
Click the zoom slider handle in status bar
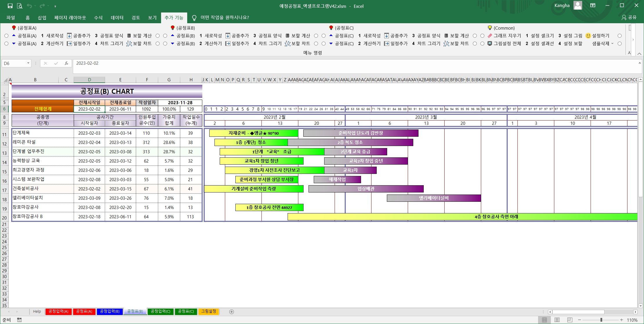(x=601, y=320)
